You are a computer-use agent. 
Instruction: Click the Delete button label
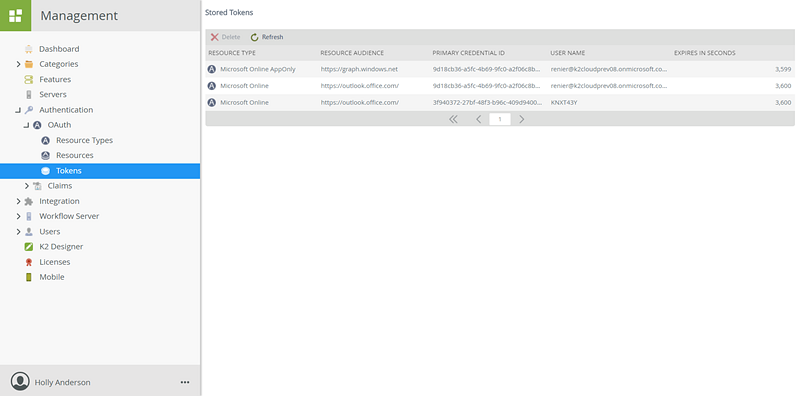click(231, 37)
